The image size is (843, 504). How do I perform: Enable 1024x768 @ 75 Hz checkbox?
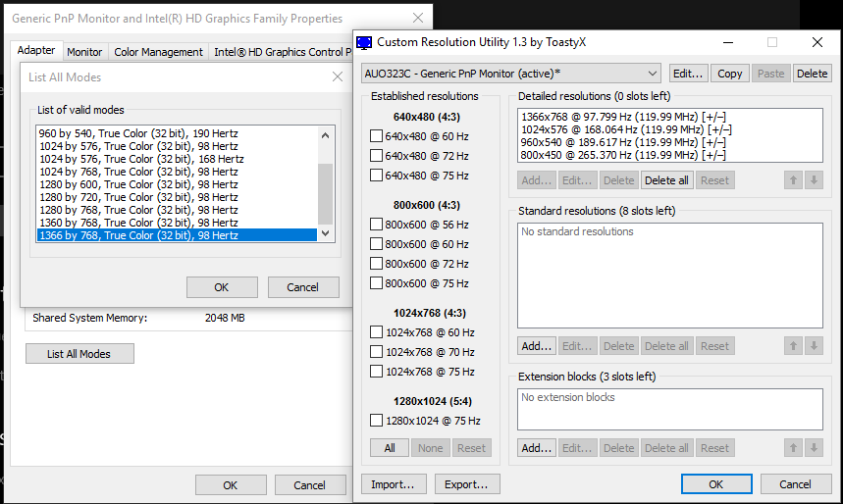point(376,372)
